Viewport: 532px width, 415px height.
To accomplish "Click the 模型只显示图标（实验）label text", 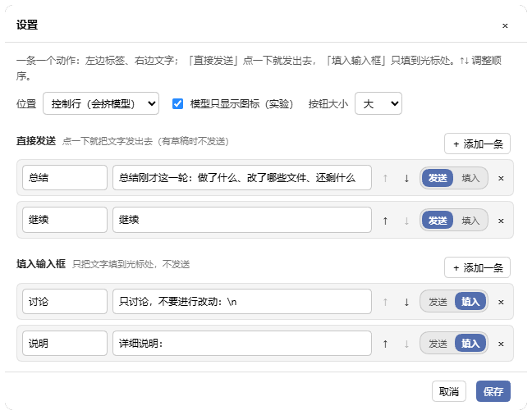I will (241, 103).
